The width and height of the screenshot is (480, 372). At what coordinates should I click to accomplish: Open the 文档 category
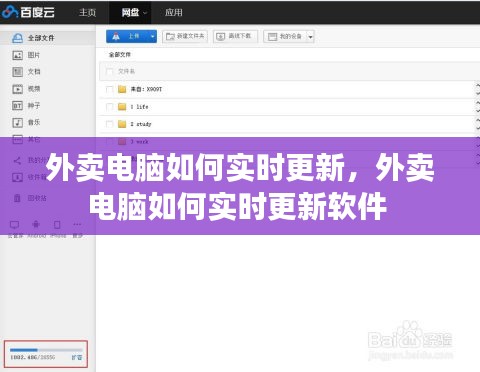click(x=34, y=72)
